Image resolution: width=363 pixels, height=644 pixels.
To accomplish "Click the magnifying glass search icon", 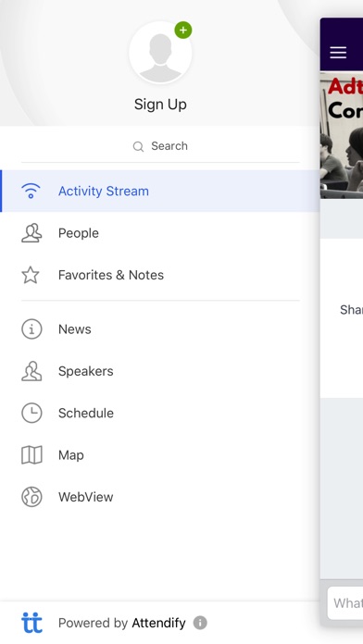I will (138, 146).
